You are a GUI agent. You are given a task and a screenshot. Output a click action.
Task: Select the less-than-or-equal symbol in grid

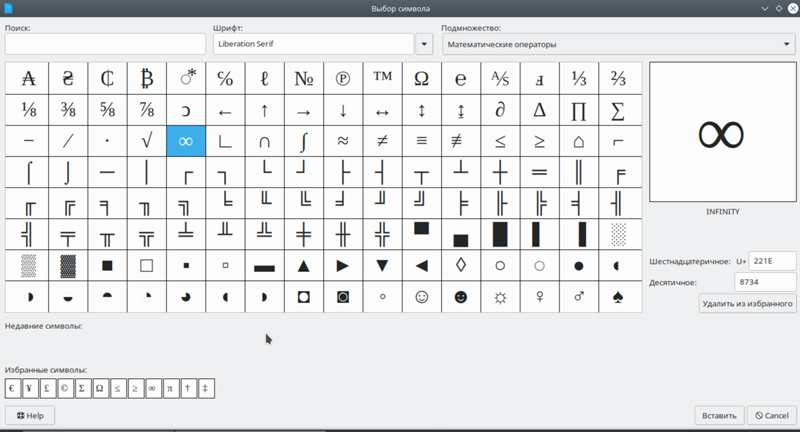coord(500,141)
